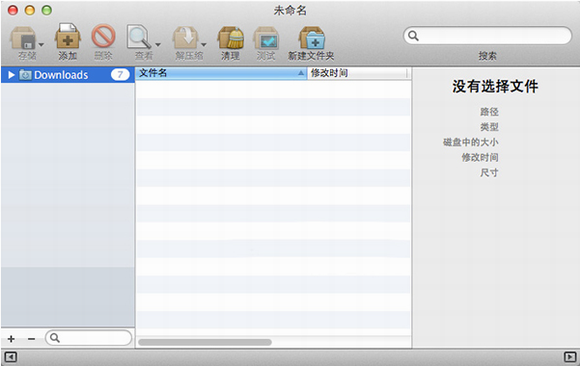
Task: Click the sidebar bottom search field
Action: 88,338
